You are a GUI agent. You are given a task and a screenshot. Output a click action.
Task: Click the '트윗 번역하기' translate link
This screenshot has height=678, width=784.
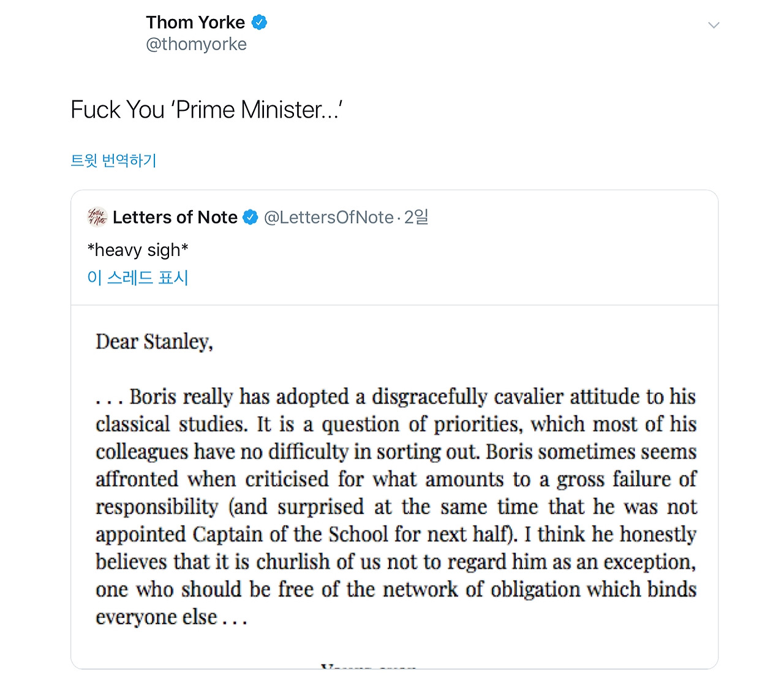pos(114,160)
